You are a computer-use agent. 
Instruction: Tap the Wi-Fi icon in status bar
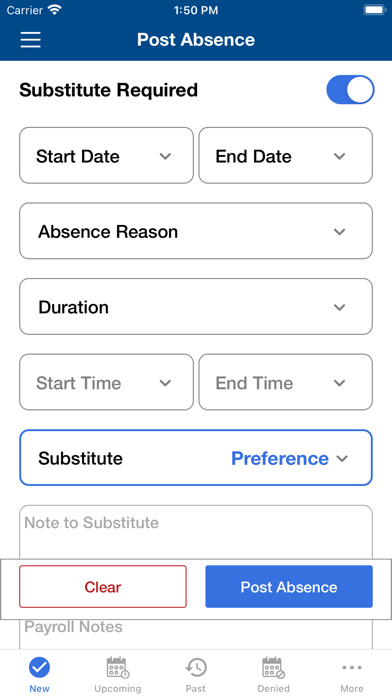point(55,10)
